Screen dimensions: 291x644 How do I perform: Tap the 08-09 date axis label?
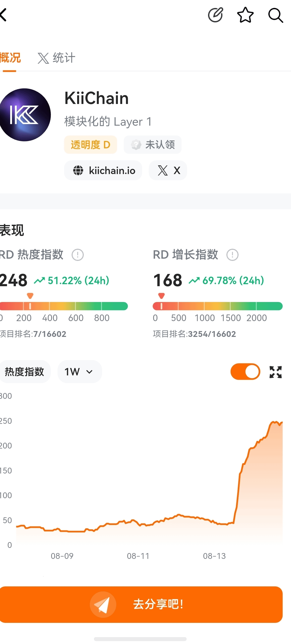coord(62,556)
